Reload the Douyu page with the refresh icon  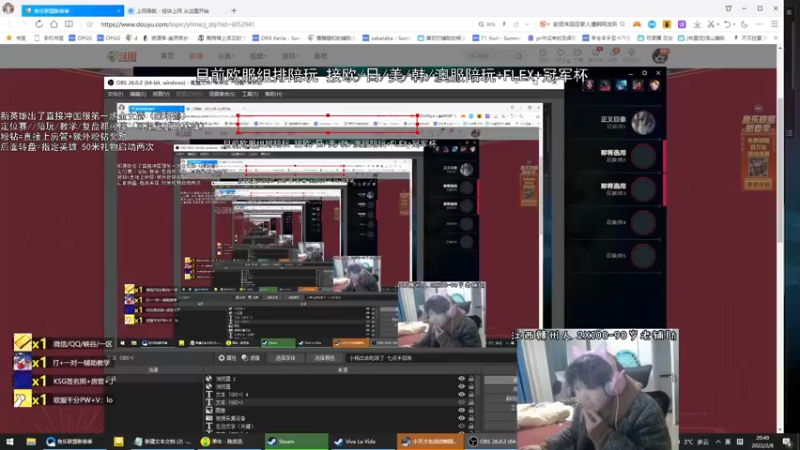pos(39,24)
